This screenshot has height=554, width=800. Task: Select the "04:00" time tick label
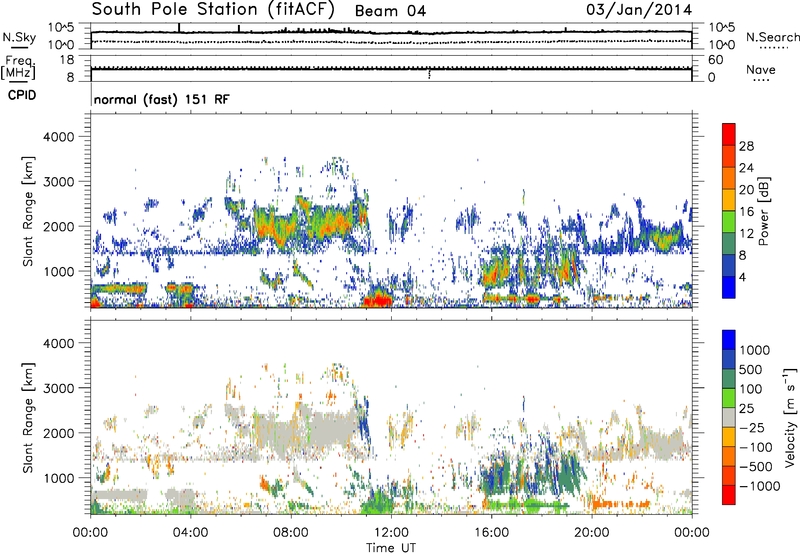(x=190, y=533)
